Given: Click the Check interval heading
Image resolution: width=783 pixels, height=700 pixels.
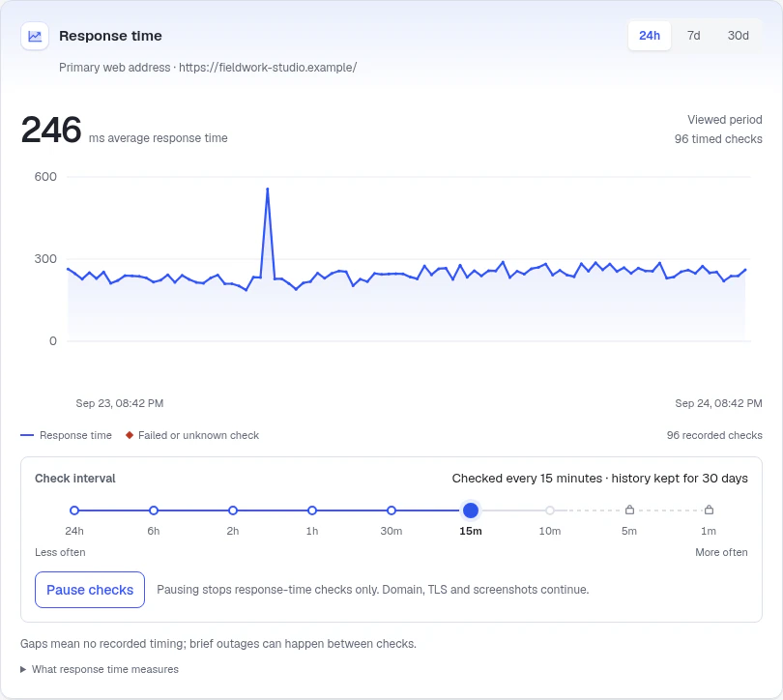Looking at the screenshot, I should (74, 479).
